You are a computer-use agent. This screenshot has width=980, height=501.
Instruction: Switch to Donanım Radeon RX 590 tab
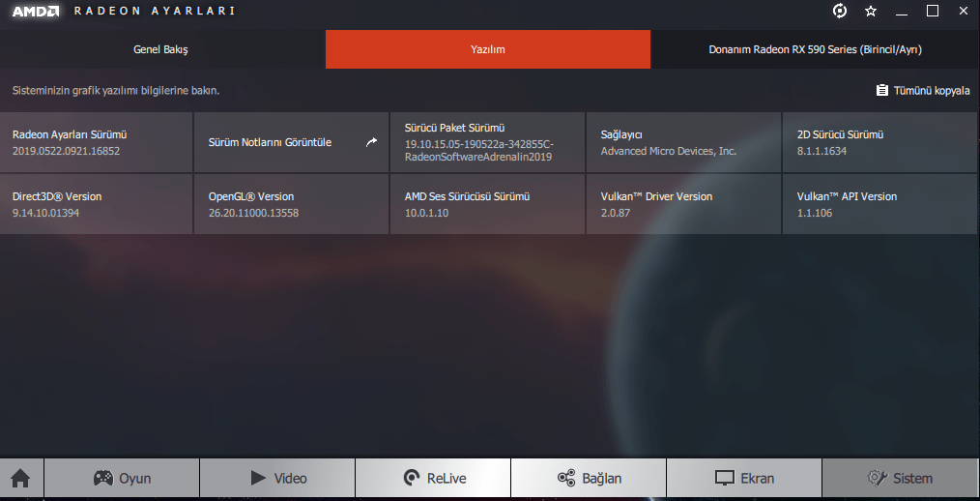coord(815,49)
